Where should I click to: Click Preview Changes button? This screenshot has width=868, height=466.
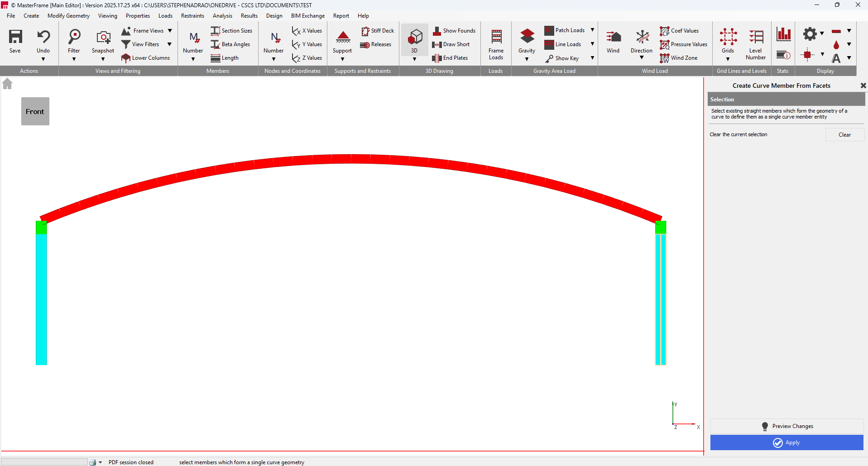(787, 426)
